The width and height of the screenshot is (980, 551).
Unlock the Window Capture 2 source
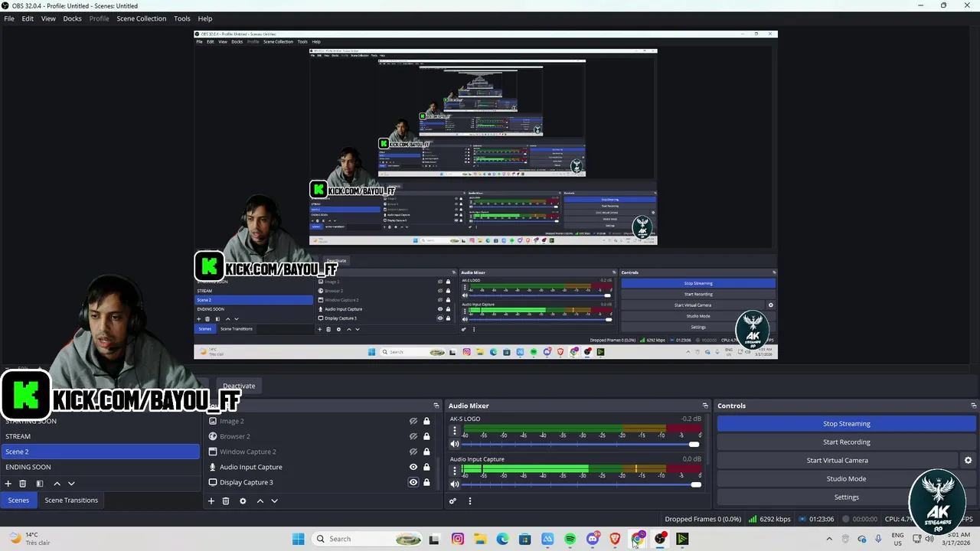pyautogui.click(x=426, y=452)
